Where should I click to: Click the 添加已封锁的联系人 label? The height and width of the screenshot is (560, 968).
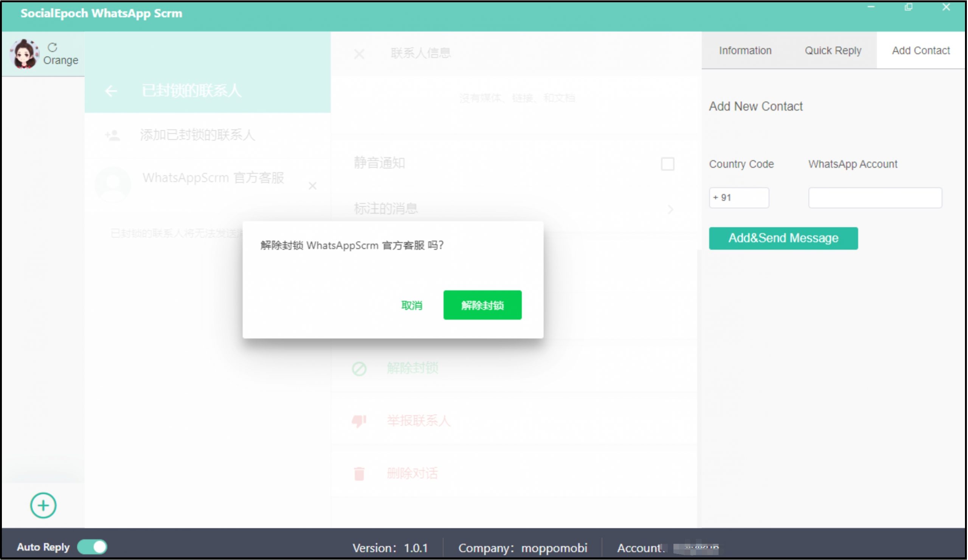point(197,135)
